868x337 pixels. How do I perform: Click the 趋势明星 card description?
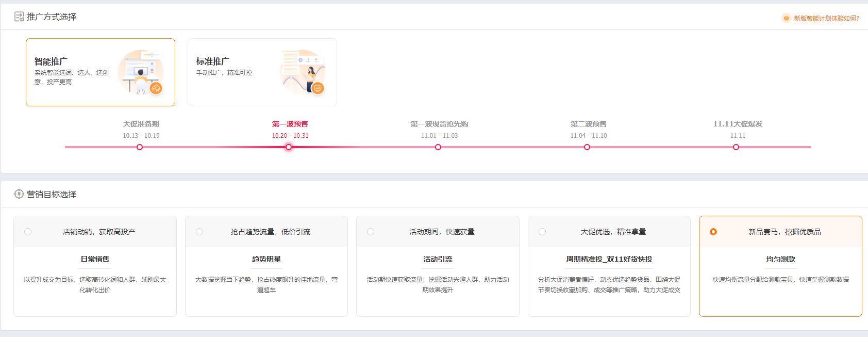pos(266,284)
